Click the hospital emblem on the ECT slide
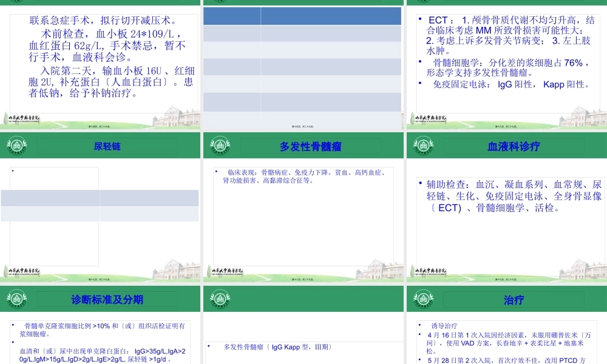 click(423, 2)
